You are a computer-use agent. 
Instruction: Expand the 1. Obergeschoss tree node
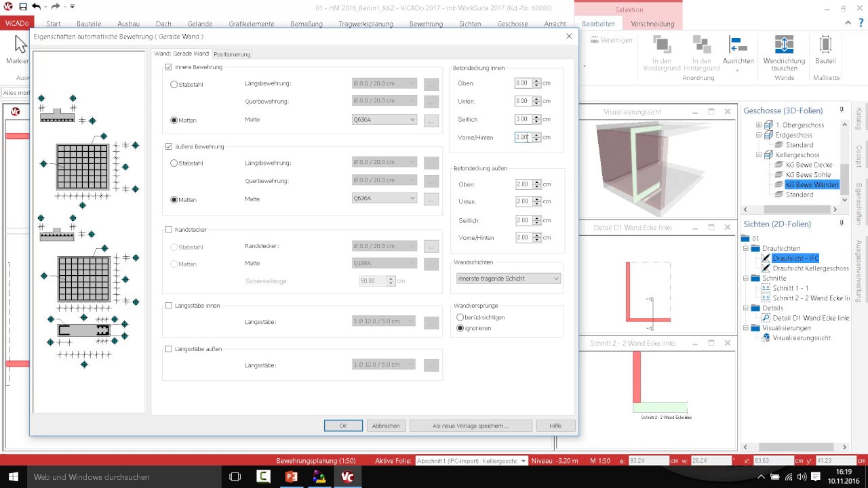759,125
